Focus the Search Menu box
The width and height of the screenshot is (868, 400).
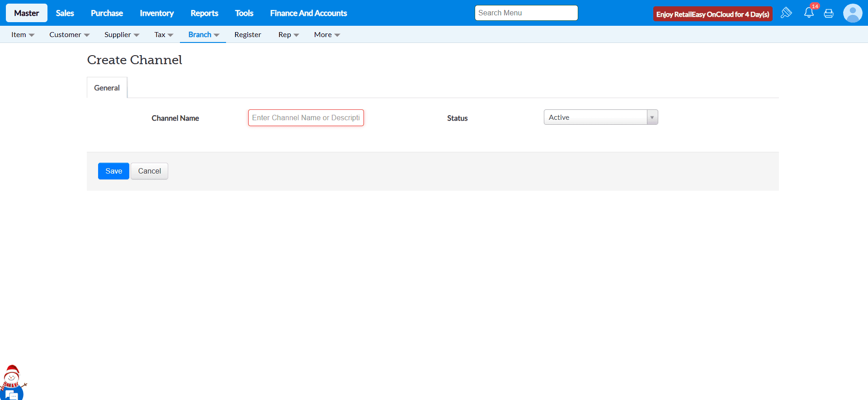pos(526,13)
